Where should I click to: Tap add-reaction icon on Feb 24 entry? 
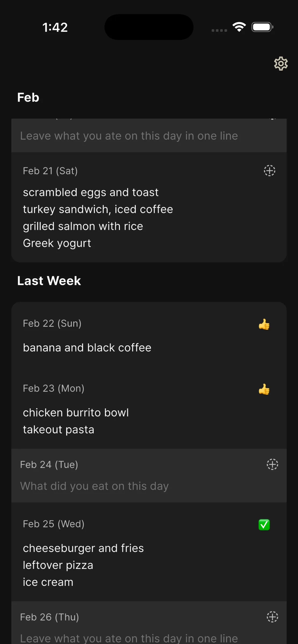coord(272,464)
